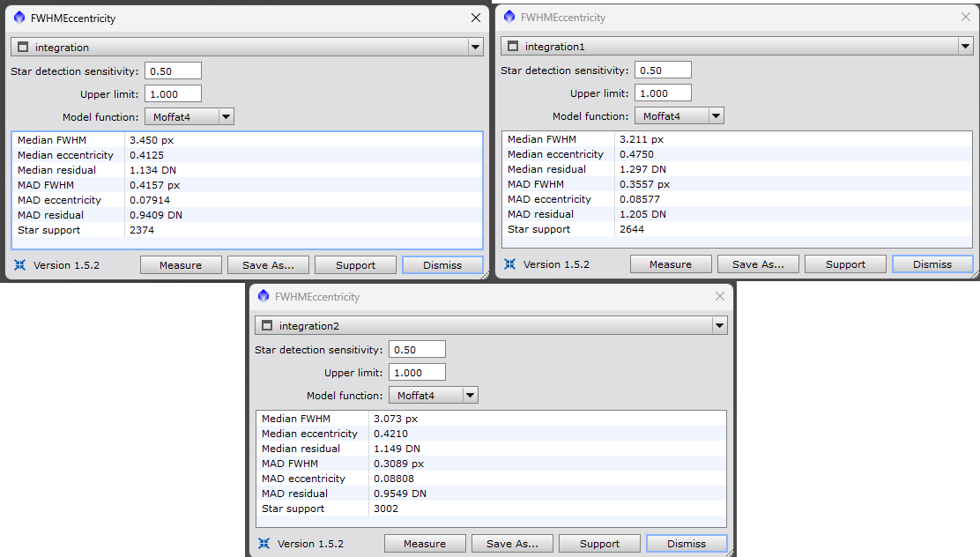Expand the Model function Moffat4 dropdown in the integration window
Screen dimensions: 980x557
[226, 117]
